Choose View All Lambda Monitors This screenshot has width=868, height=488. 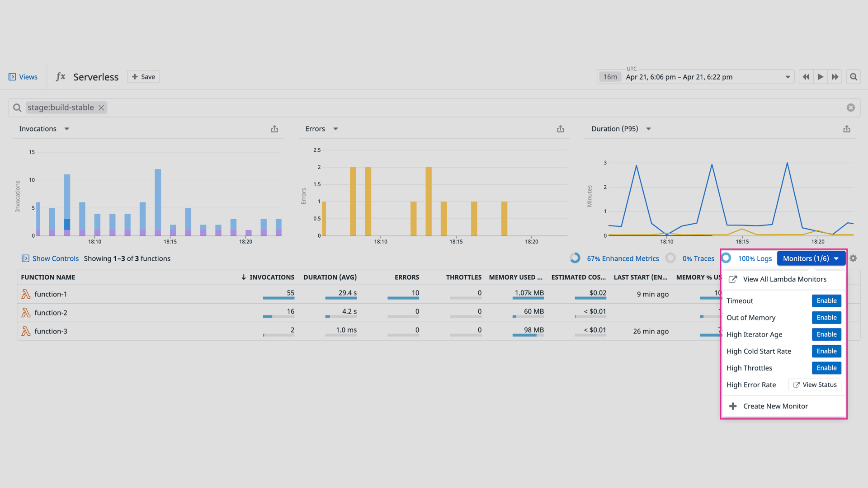785,279
